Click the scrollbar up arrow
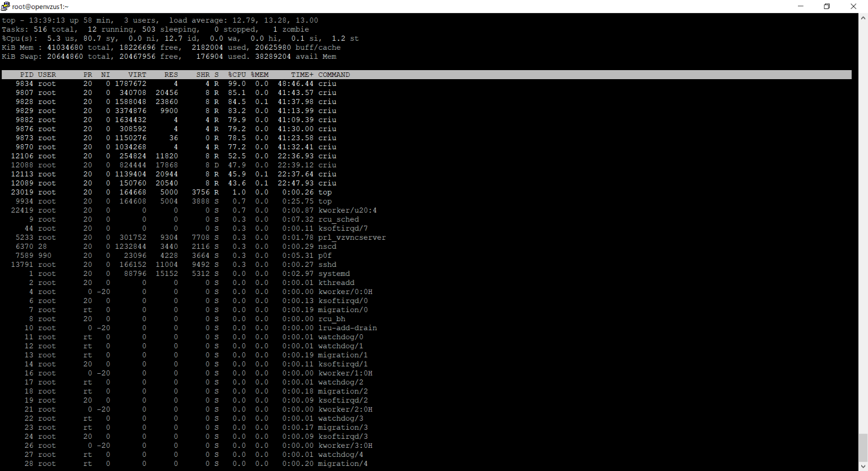Image resolution: width=868 pixels, height=471 pixels. pyautogui.click(x=863, y=18)
